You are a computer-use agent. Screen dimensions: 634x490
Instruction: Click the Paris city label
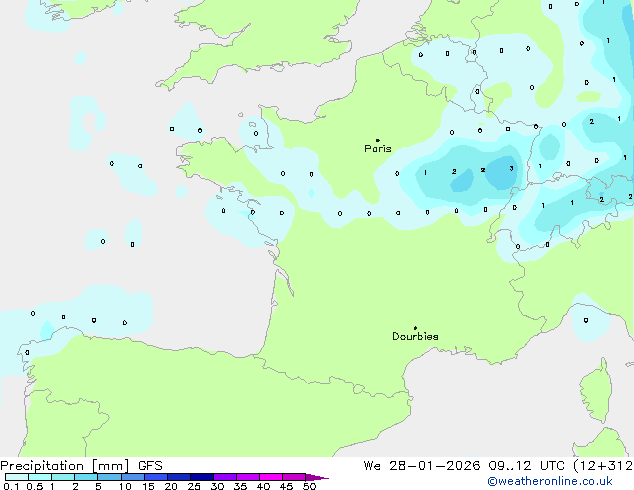coord(378,149)
